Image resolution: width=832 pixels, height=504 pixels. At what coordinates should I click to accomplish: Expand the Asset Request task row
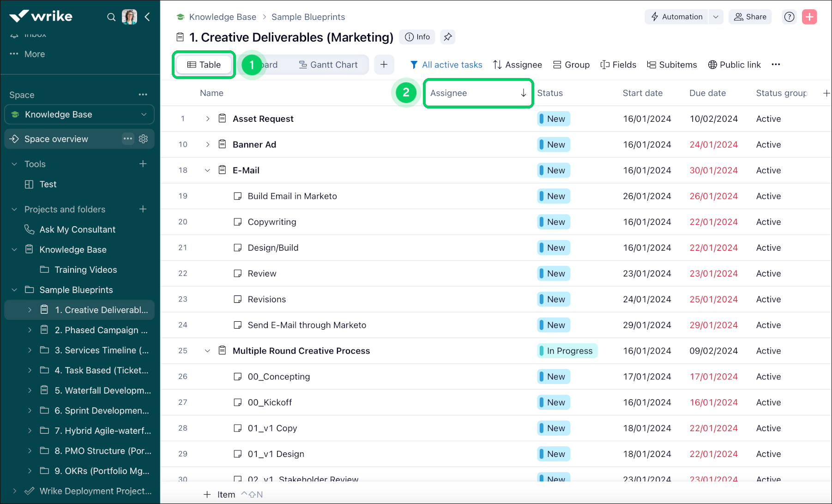(207, 119)
